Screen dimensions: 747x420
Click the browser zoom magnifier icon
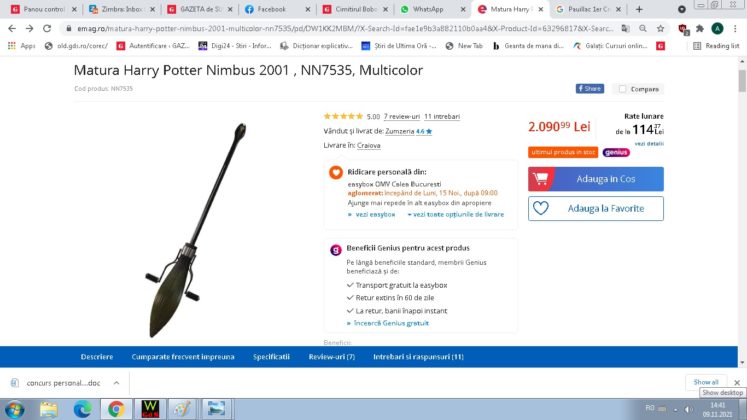643,29
